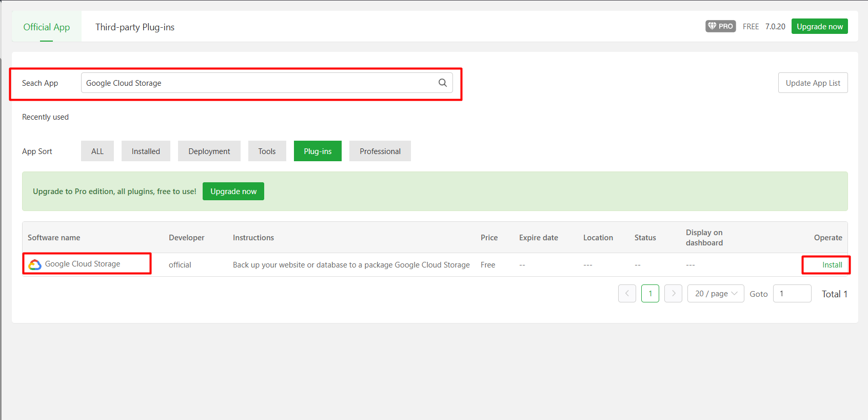The width and height of the screenshot is (868, 420).
Task: Click the 'Free' price cell
Action: [x=488, y=265]
